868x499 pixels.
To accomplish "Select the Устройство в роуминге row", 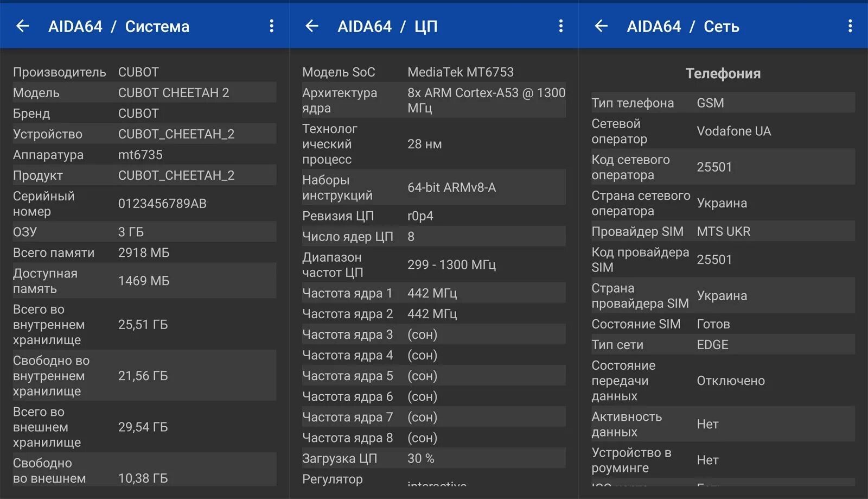I will coord(723,459).
